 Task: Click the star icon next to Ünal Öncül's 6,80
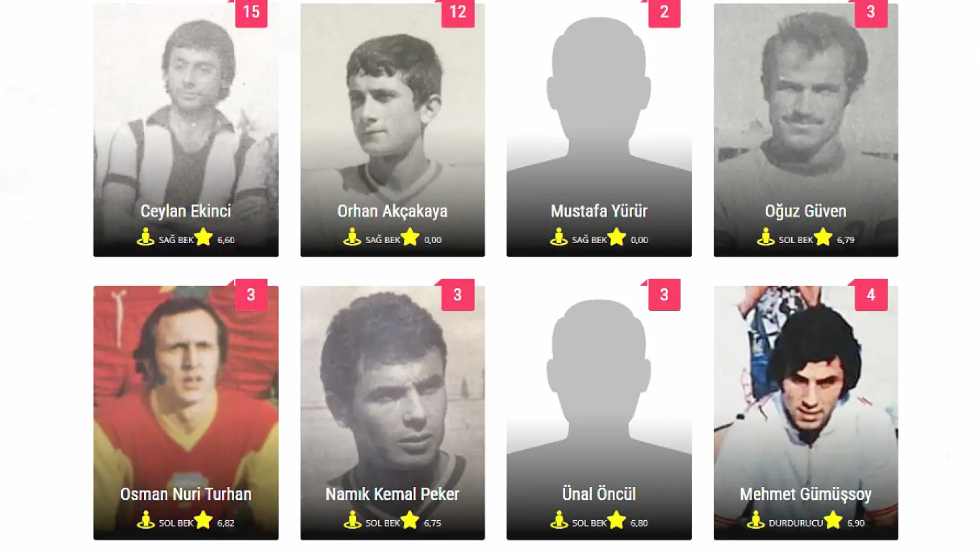coord(616,520)
